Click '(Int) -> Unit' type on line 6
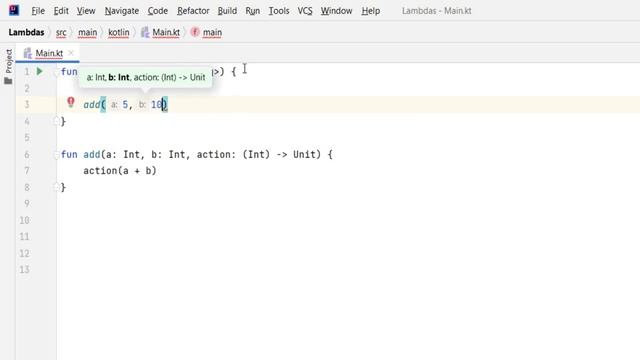640x360 pixels. (282, 154)
